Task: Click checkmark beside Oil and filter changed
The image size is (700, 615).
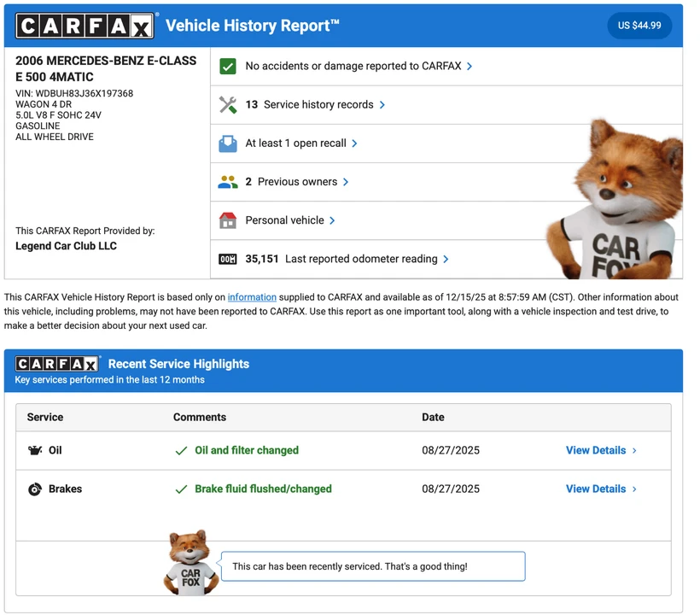Action: tap(181, 451)
